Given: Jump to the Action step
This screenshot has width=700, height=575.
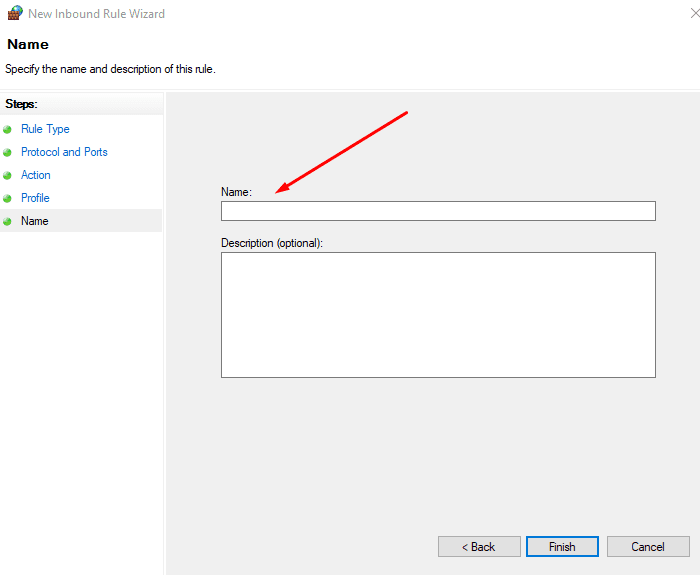Looking at the screenshot, I should pos(36,175).
